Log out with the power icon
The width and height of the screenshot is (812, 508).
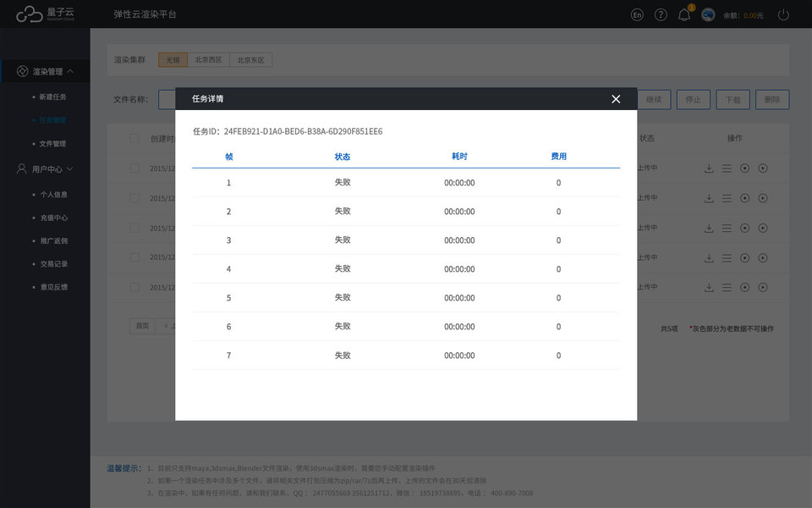point(783,14)
